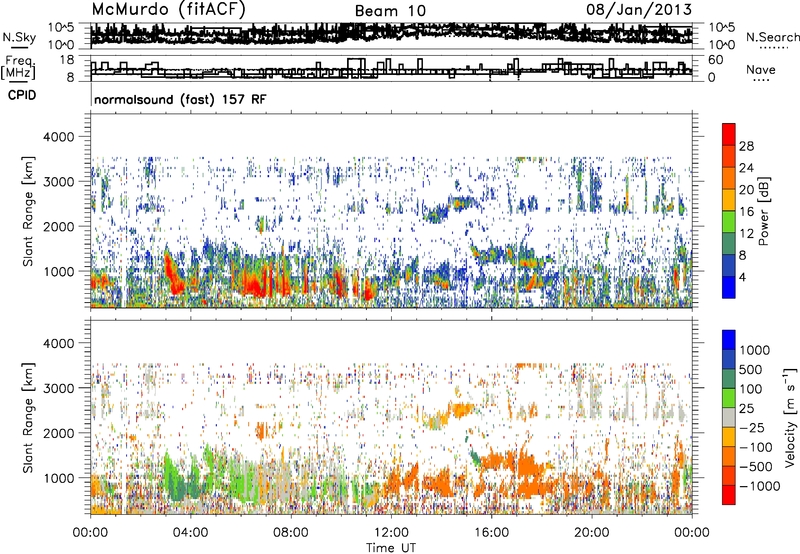
Task: Click the '04:00' time axis tick label
Action: point(190,533)
